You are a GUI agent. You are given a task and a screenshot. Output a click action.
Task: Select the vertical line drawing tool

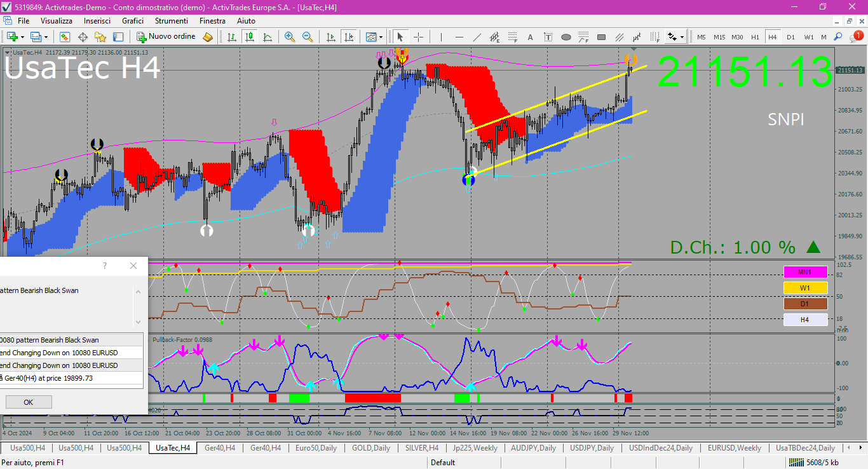tap(441, 37)
